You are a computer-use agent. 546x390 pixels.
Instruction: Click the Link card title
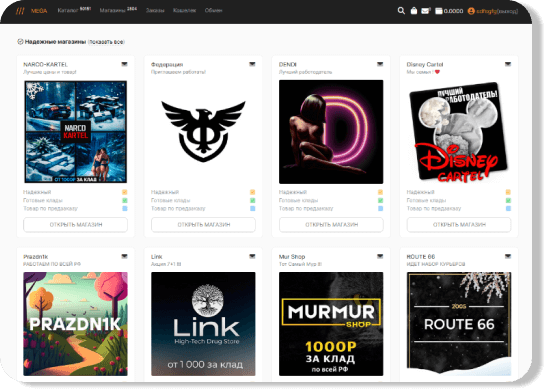click(x=157, y=257)
